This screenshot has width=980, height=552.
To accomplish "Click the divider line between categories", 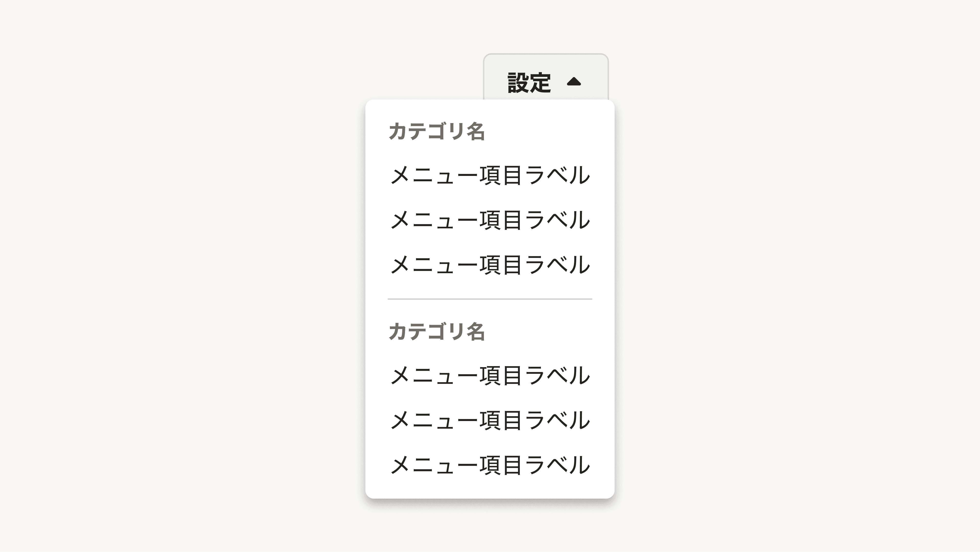I will (490, 299).
